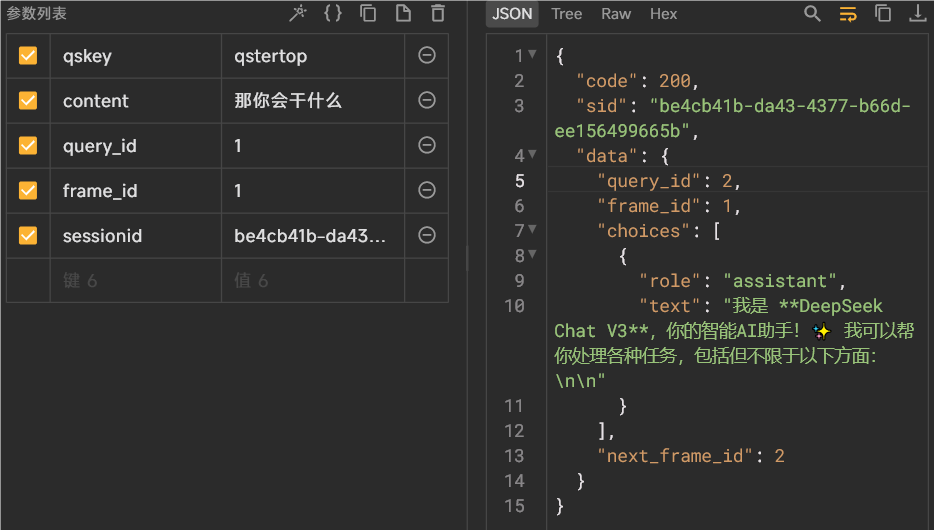Download the response with the download icon

[x=918, y=13]
